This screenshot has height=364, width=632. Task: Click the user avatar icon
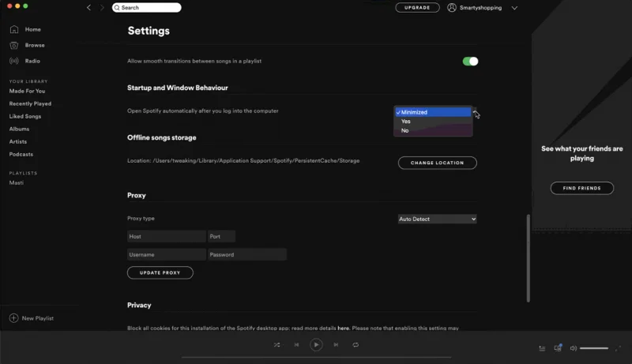(x=452, y=8)
